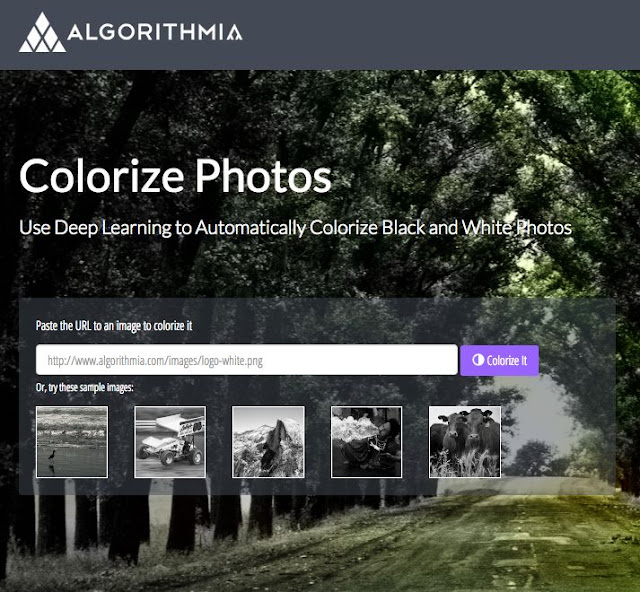Click the Paste the URL label
The height and width of the screenshot is (592, 640).
pyautogui.click(x=114, y=325)
